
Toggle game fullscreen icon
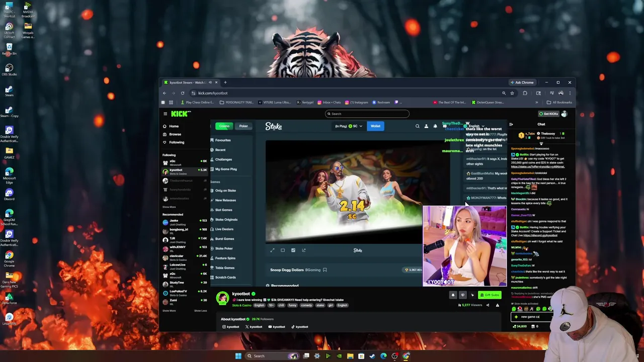pyautogui.click(x=272, y=250)
